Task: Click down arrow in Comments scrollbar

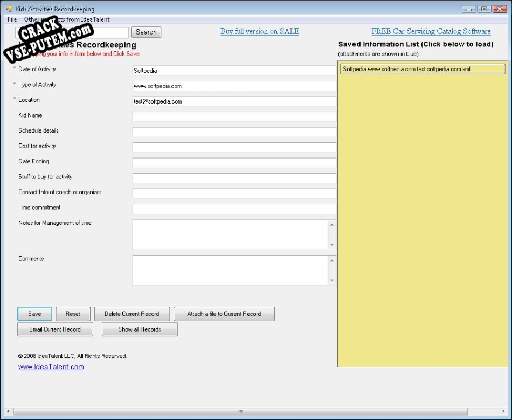Action: coord(332,280)
